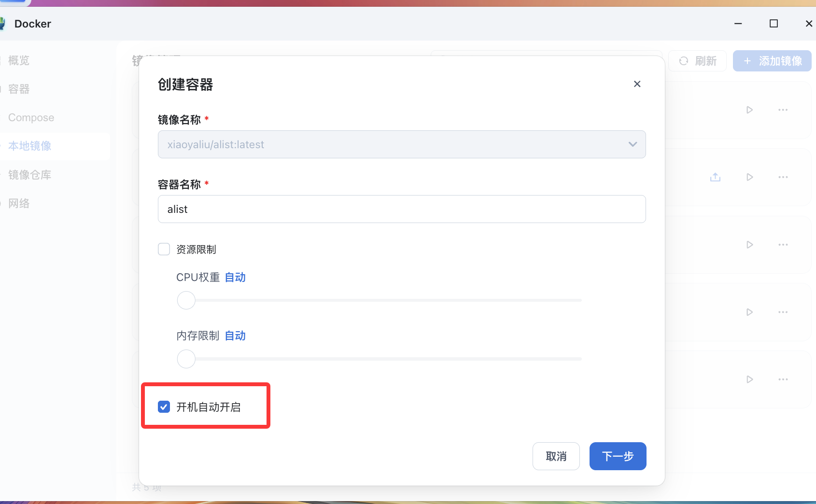Enable the 资源限制 checkbox
The width and height of the screenshot is (816, 504).
tap(164, 249)
